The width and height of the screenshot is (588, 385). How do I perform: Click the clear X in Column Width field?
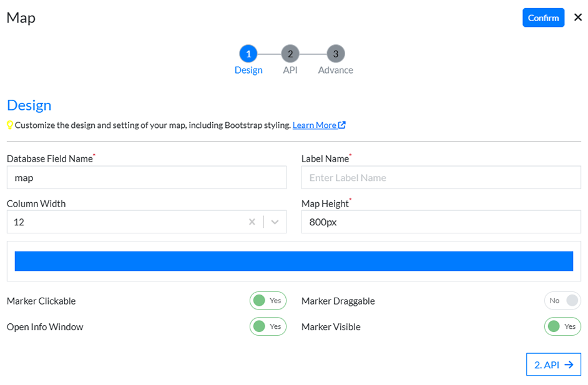click(x=252, y=222)
